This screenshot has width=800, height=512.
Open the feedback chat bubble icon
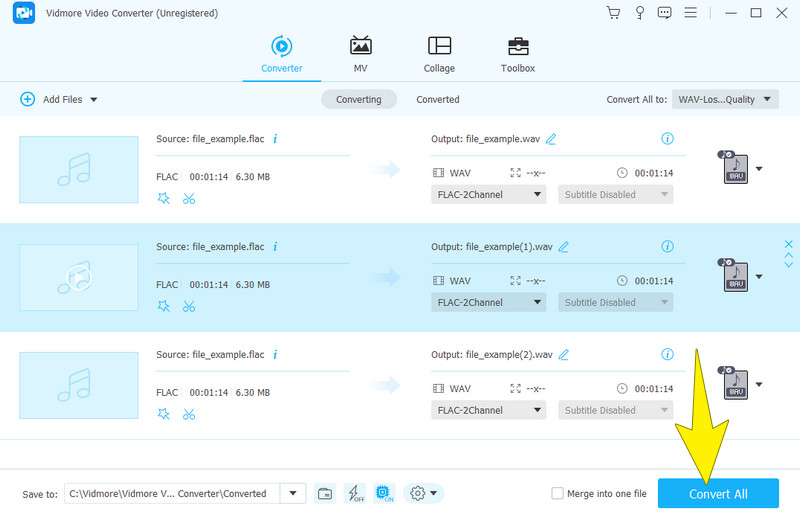pos(665,13)
